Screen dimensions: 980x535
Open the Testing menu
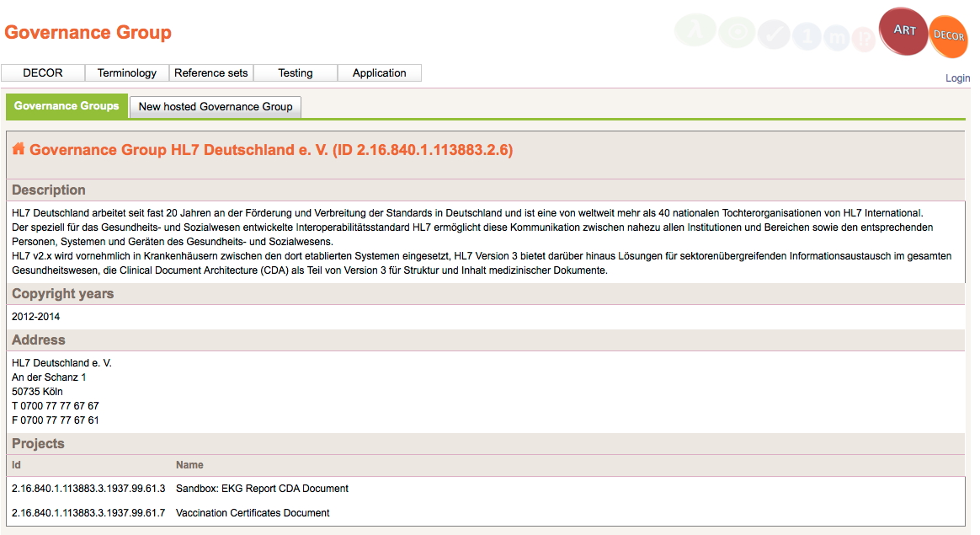pos(296,72)
